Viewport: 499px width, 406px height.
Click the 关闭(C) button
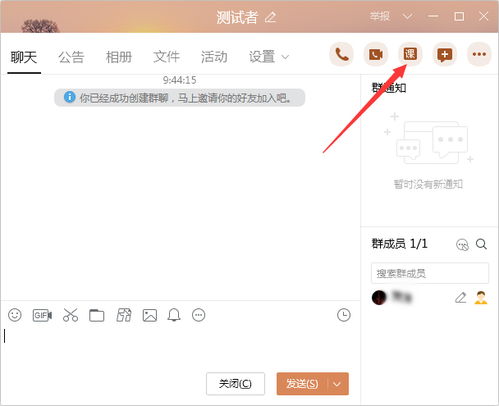(235, 384)
